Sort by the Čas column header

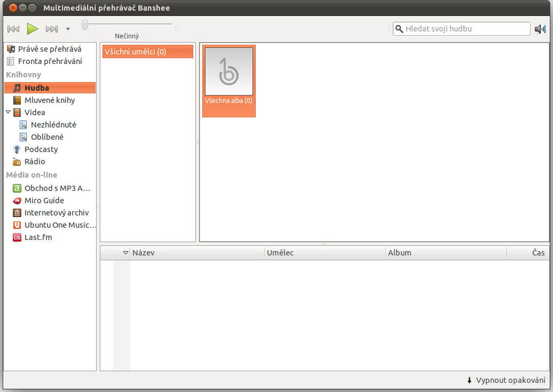[x=528, y=253]
